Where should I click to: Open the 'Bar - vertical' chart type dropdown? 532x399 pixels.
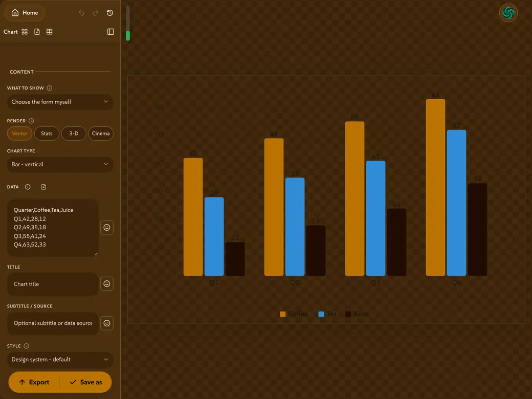coord(60,164)
